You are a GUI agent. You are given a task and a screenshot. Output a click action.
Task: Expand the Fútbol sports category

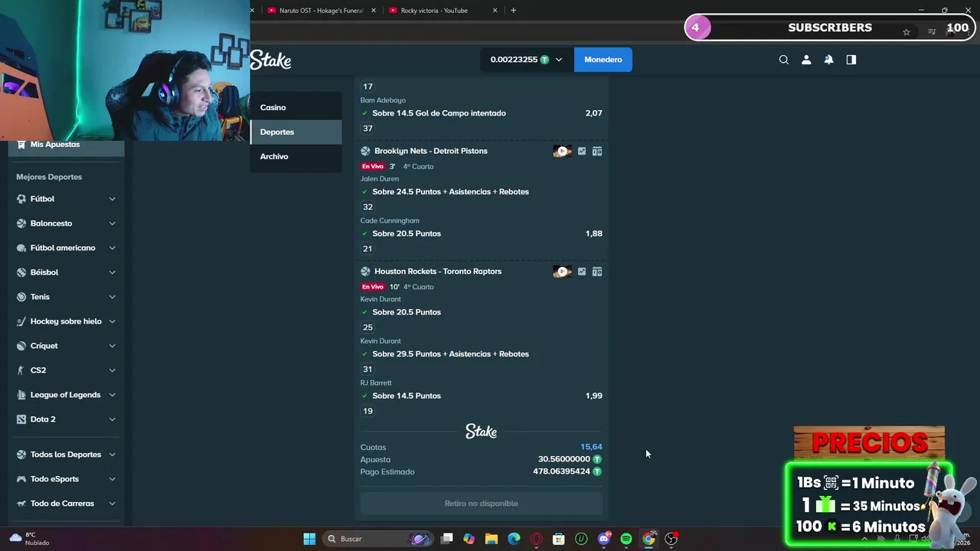pyautogui.click(x=112, y=199)
